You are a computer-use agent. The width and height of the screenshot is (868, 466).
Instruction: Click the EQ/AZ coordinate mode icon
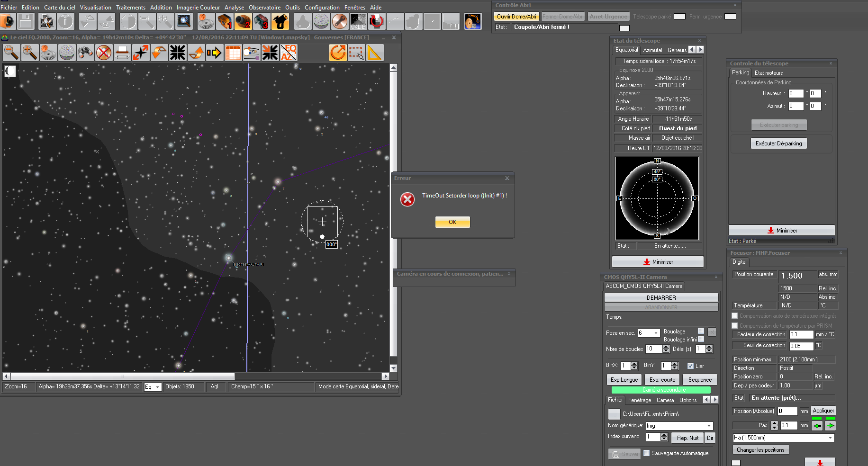pos(289,53)
